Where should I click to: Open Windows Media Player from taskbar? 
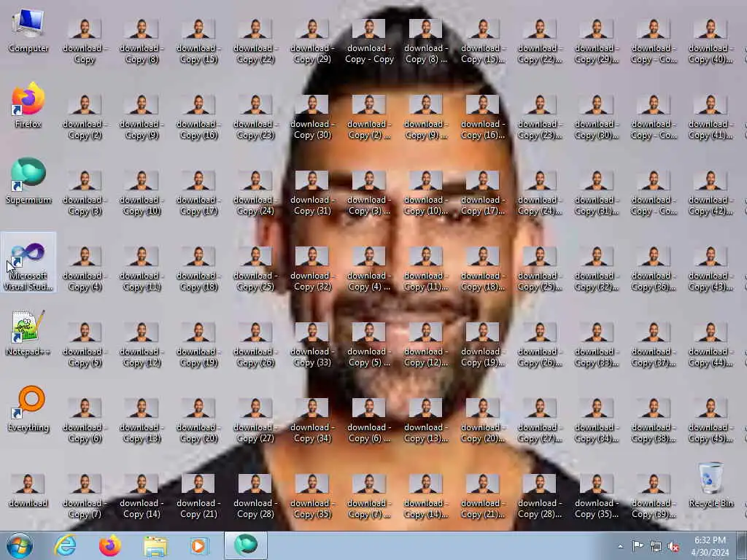coord(200,545)
